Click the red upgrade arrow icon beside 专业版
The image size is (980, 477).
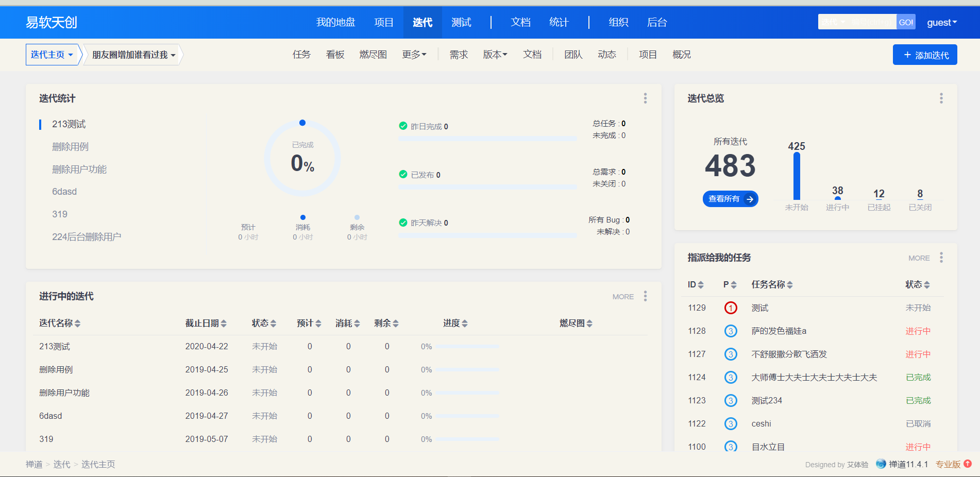pos(968,464)
